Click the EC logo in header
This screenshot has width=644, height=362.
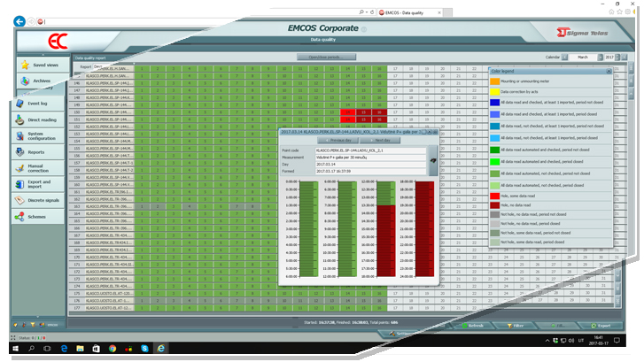pyautogui.click(x=58, y=42)
